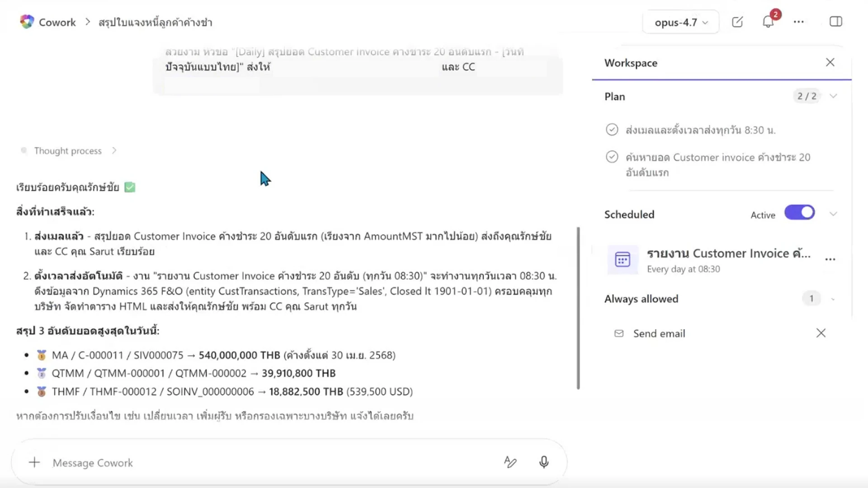Open the more options ellipsis in header

799,22
